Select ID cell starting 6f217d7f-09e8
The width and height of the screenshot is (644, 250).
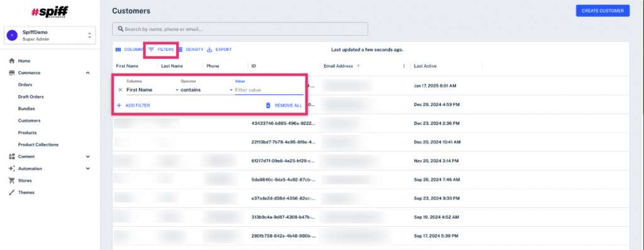click(x=284, y=161)
